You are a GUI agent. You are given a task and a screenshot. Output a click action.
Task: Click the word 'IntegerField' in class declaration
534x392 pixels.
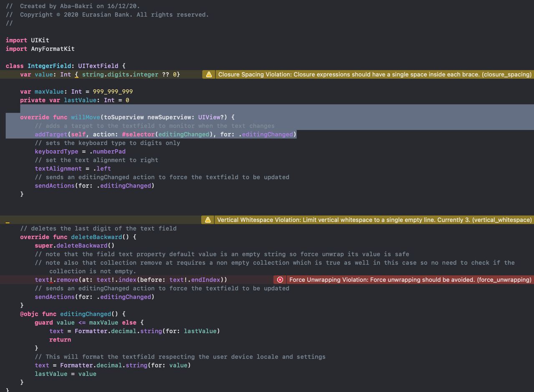coord(49,66)
